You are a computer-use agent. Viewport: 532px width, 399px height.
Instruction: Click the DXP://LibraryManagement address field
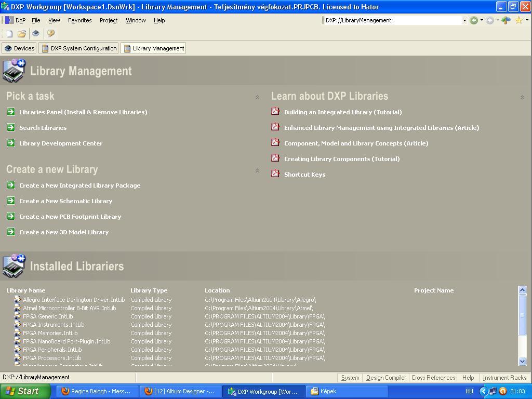(x=393, y=20)
